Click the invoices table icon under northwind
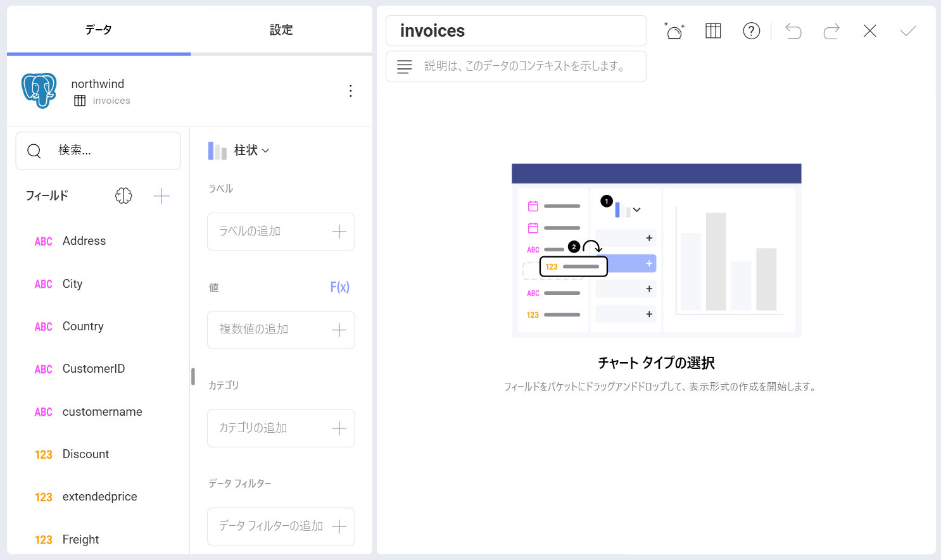 [x=80, y=101]
